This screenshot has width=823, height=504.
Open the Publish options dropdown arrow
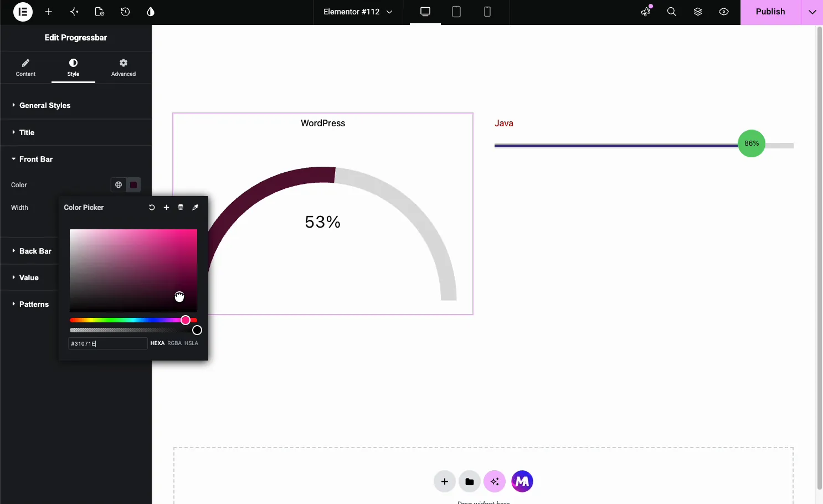pyautogui.click(x=812, y=12)
